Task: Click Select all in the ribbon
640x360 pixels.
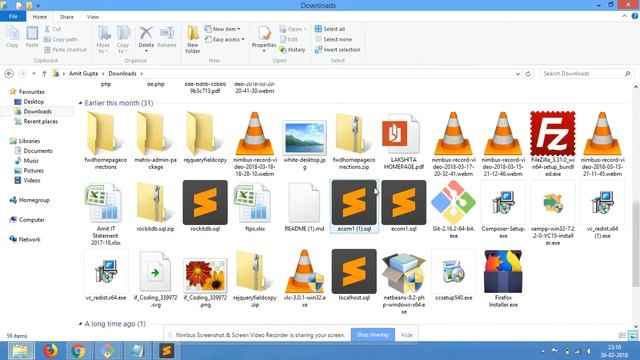Action: 330,29
